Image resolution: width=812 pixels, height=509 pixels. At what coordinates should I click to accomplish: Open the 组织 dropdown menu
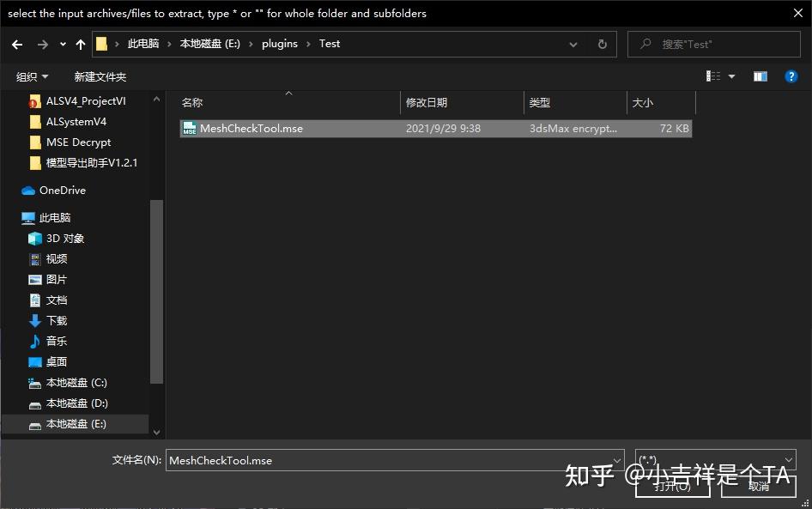[x=32, y=76]
